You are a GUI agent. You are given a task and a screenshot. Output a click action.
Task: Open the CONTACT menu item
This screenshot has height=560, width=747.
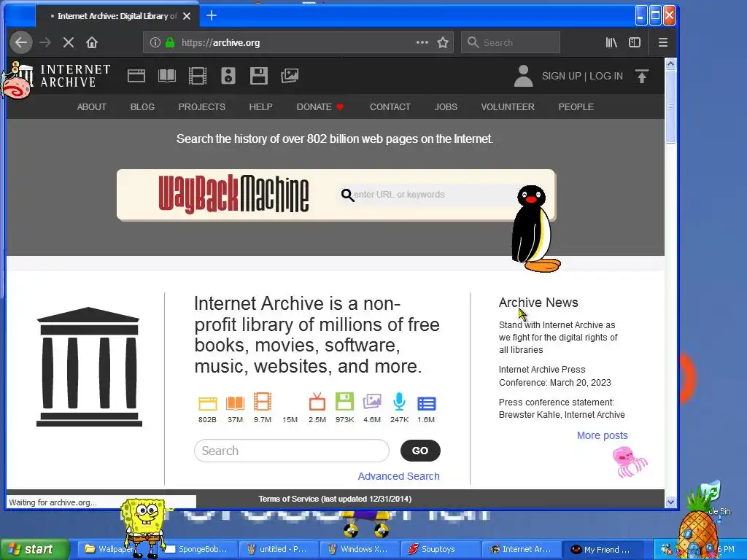point(390,106)
